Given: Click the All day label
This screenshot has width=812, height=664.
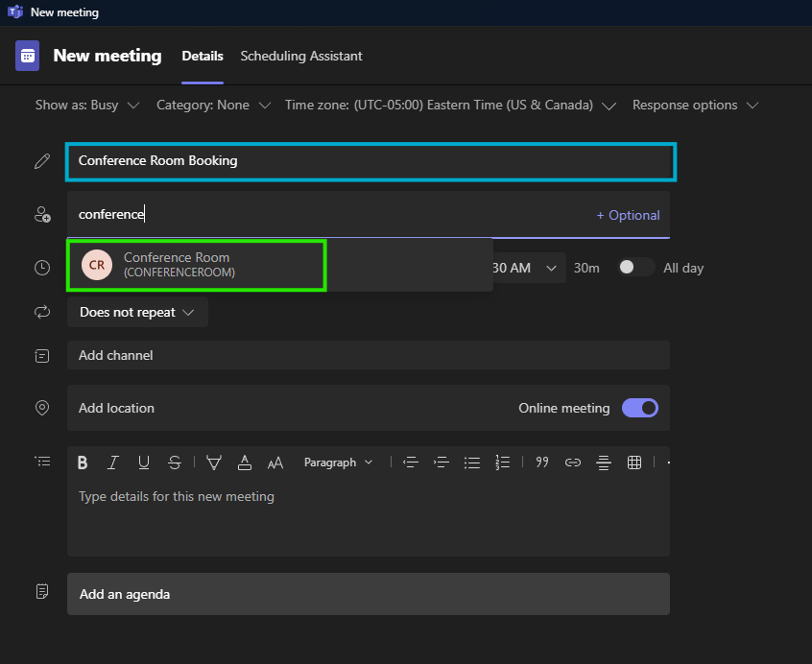Looking at the screenshot, I should [683, 268].
